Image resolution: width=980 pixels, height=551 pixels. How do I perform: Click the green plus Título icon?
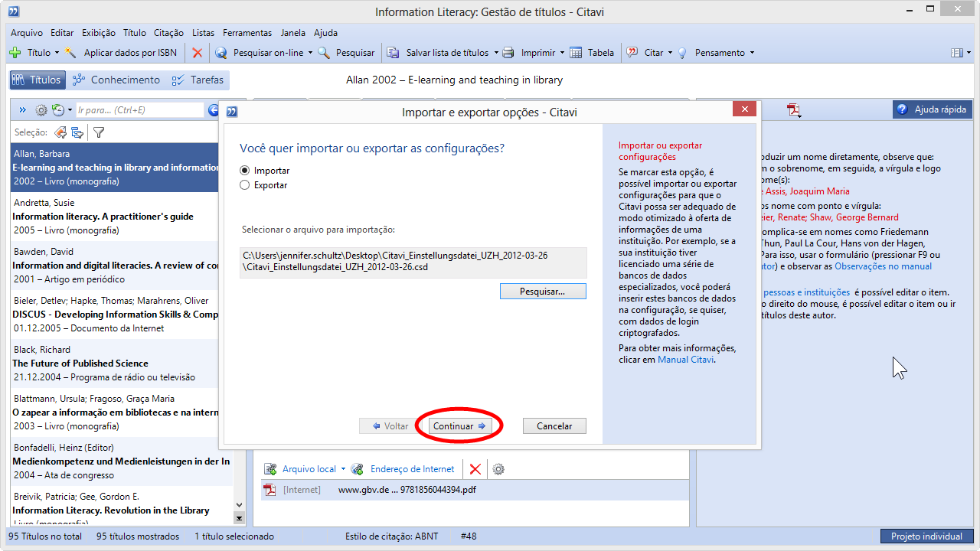pyautogui.click(x=15, y=53)
